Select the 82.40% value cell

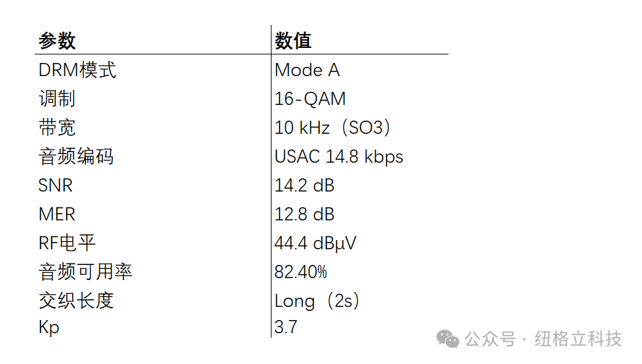301,272
